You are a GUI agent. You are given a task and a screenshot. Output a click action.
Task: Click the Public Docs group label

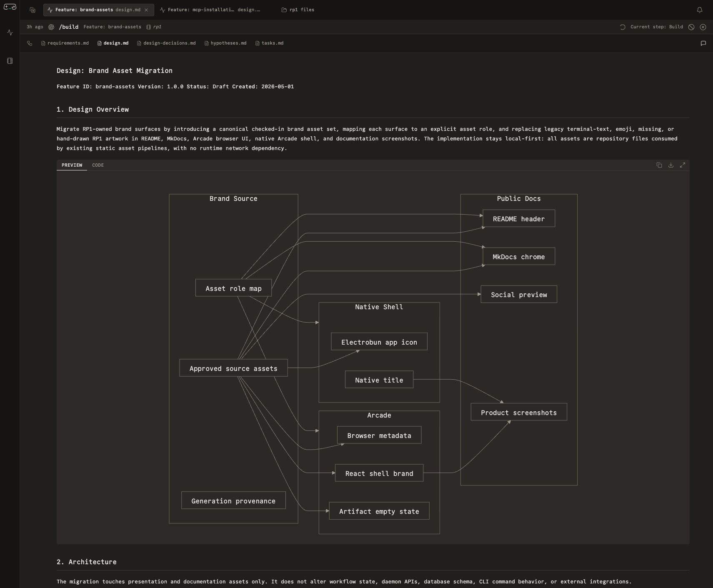519,199
